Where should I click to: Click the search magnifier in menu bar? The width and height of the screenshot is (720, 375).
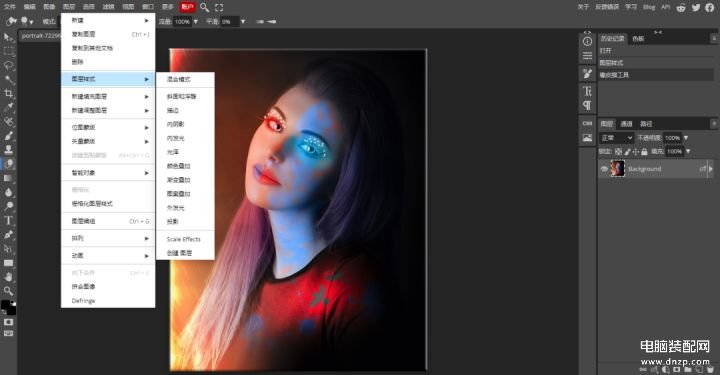point(204,7)
